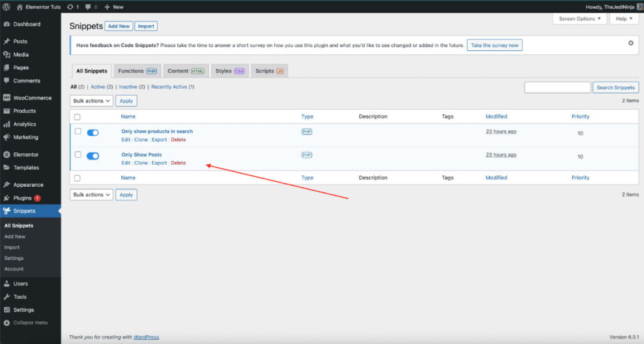
Task: Open the comments bubble icon in admin bar
Action: [88, 7]
